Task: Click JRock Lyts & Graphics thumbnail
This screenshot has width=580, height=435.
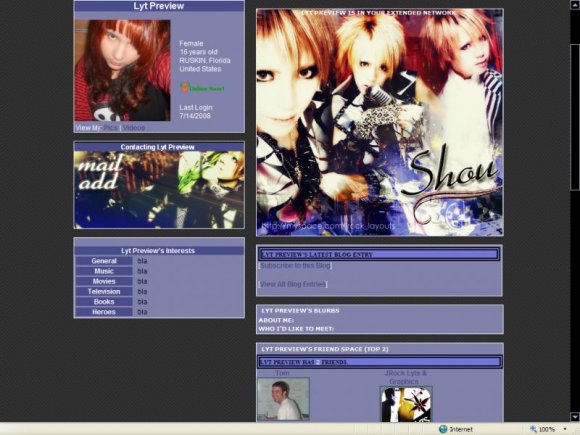Action: tap(406, 404)
